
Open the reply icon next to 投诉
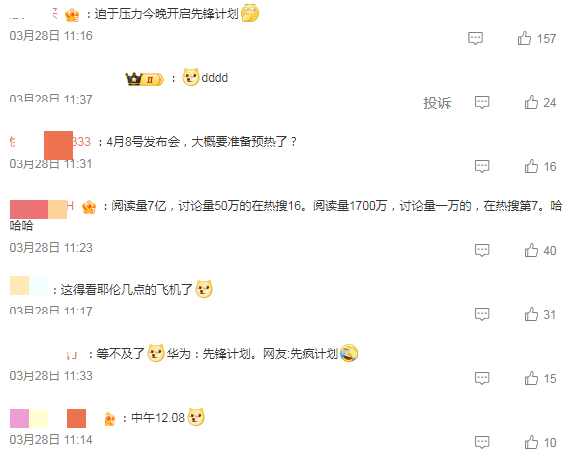click(482, 102)
